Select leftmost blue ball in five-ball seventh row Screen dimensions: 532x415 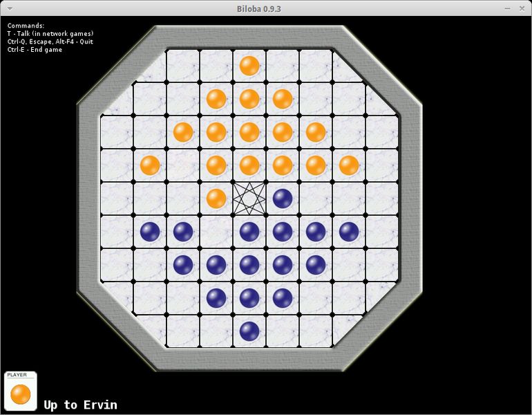[183, 265]
